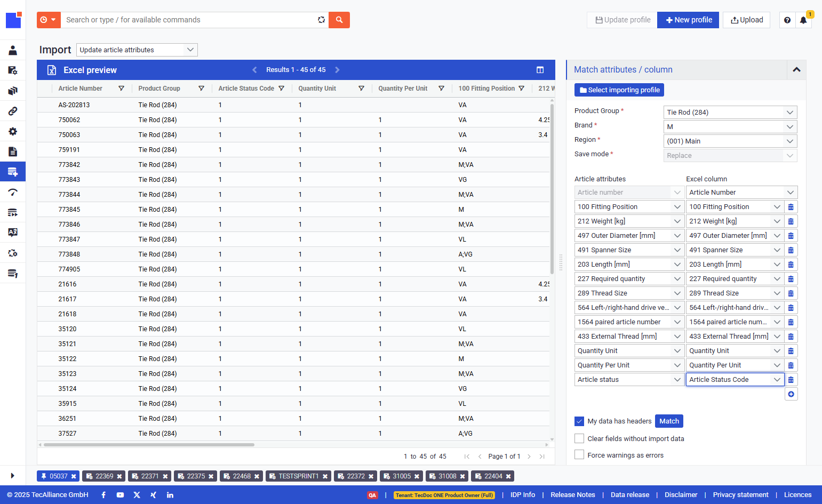Filter the Quantity Unit column
822x504 pixels.
tap(361, 89)
